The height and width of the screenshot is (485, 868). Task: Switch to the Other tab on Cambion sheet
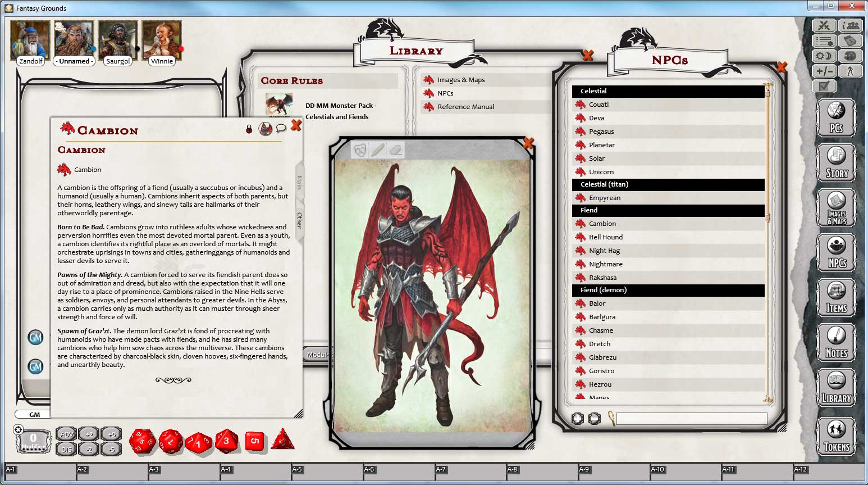click(x=299, y=220)
